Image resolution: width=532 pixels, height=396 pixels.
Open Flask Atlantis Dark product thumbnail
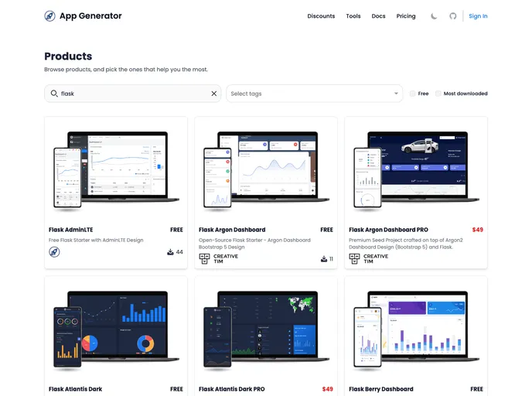tap(116, 326)
